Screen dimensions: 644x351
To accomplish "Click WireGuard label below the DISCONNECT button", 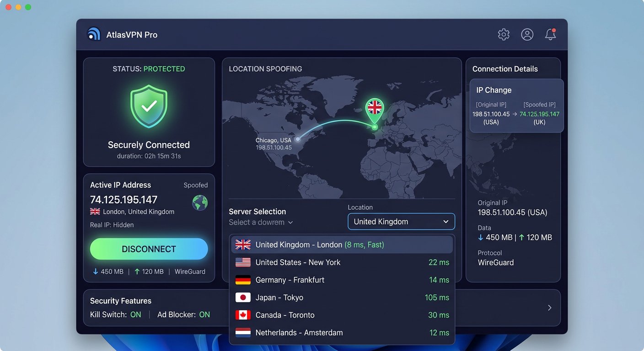I will [x=190, y=271].
